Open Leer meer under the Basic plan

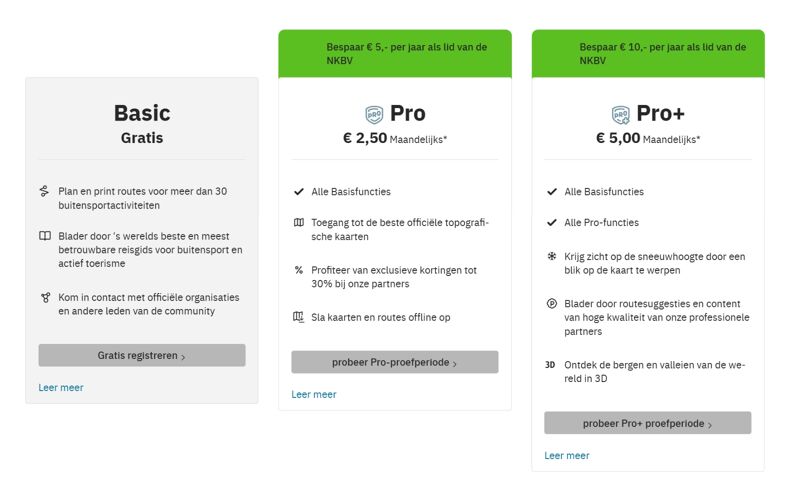coord(61,387)
